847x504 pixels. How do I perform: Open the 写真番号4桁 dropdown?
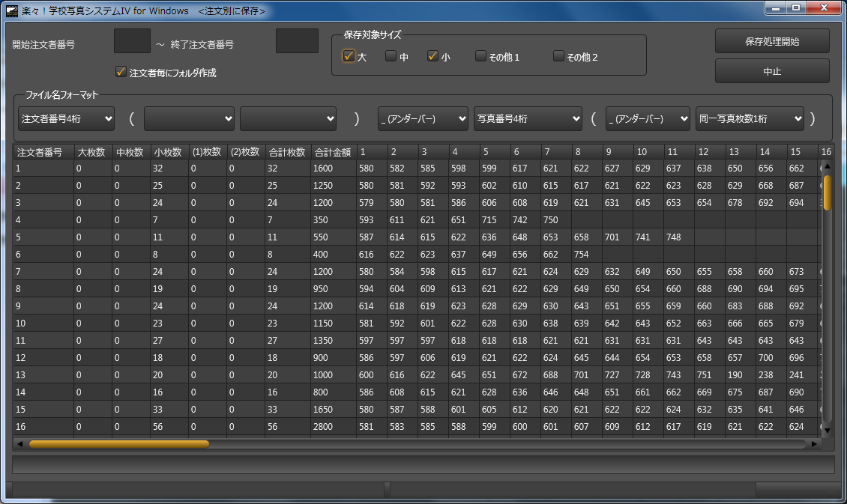click(x=528, y=119)
